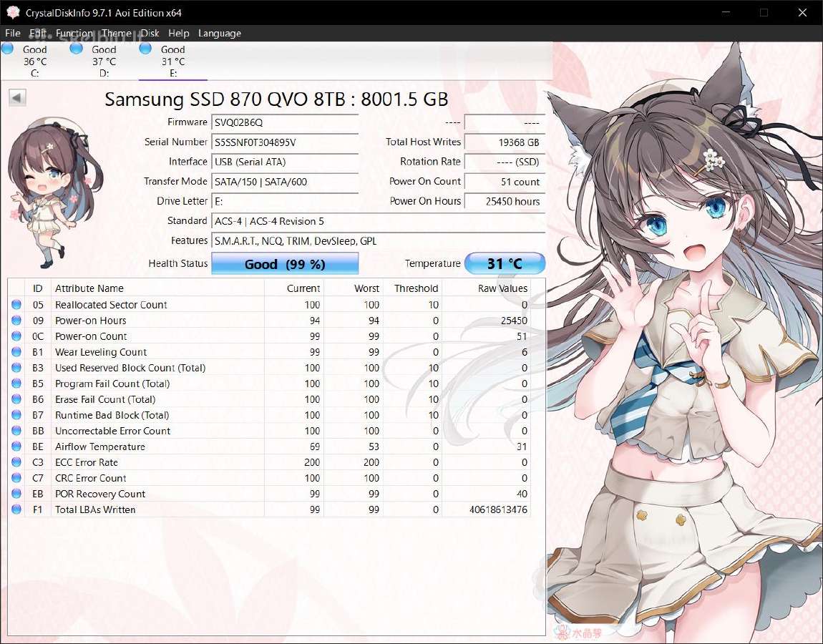Open the File menu
This screenshot has width=823, height=644.
click(x=13, y=33)
